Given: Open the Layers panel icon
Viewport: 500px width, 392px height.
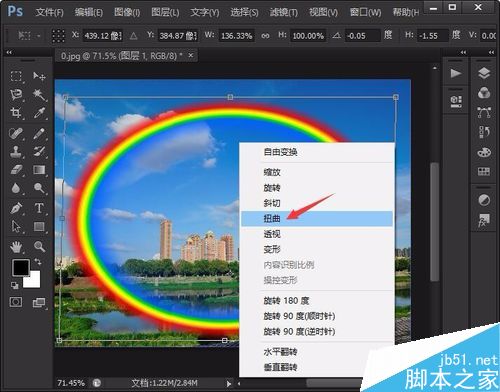Looking at the screenshot, I should pos(484,73).
